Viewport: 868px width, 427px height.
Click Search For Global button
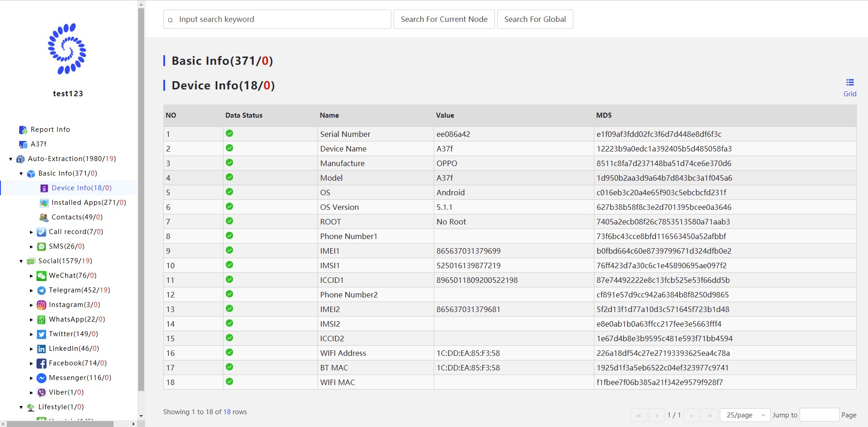(x=535, y=19)
